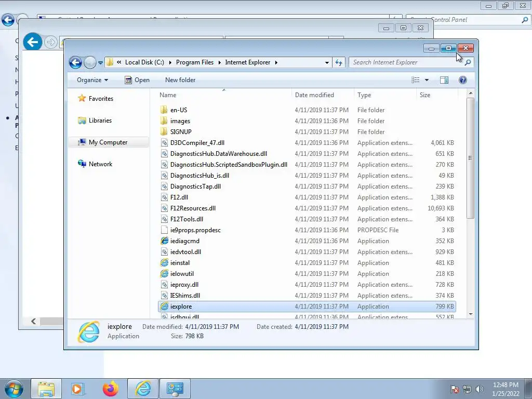Click back arrow in middle background window
Viewport: 532px width, 399px height.
tap(33, 42)
